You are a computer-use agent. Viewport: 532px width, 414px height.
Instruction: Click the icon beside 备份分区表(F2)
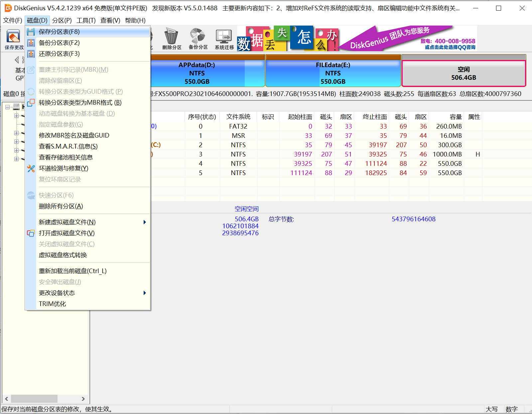click(31, 43)
